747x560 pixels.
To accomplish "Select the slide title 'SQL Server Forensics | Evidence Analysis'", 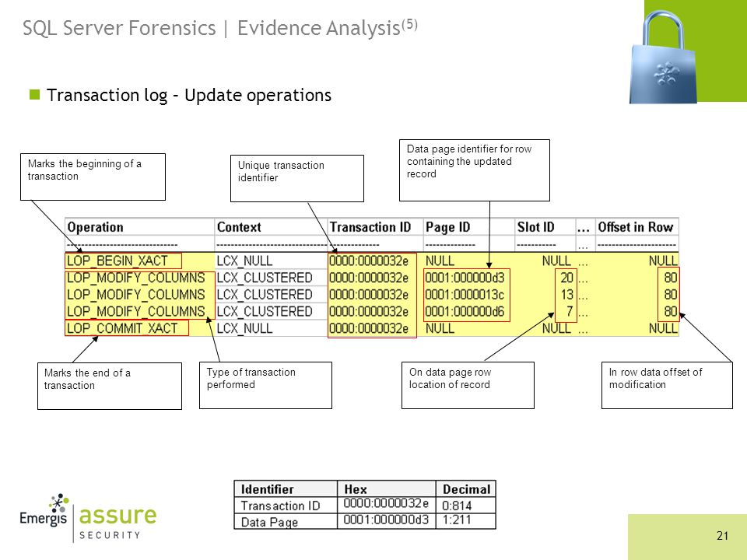I will (220, 27).
